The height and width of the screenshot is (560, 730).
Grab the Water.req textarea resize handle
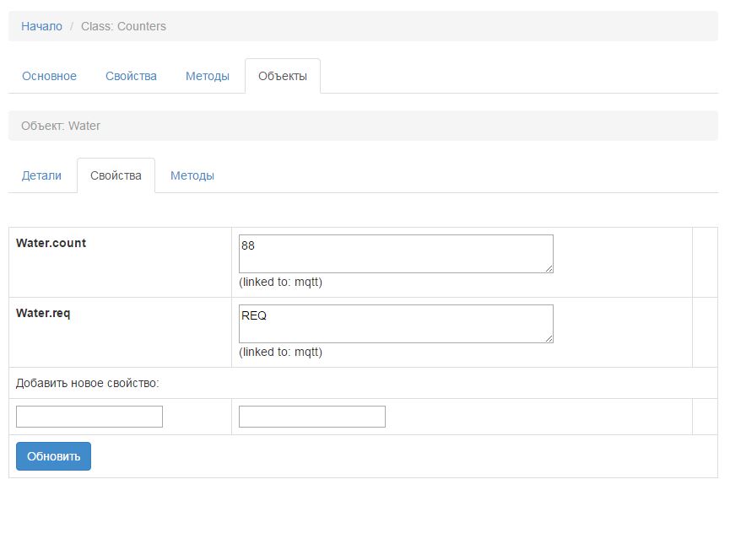549,339
